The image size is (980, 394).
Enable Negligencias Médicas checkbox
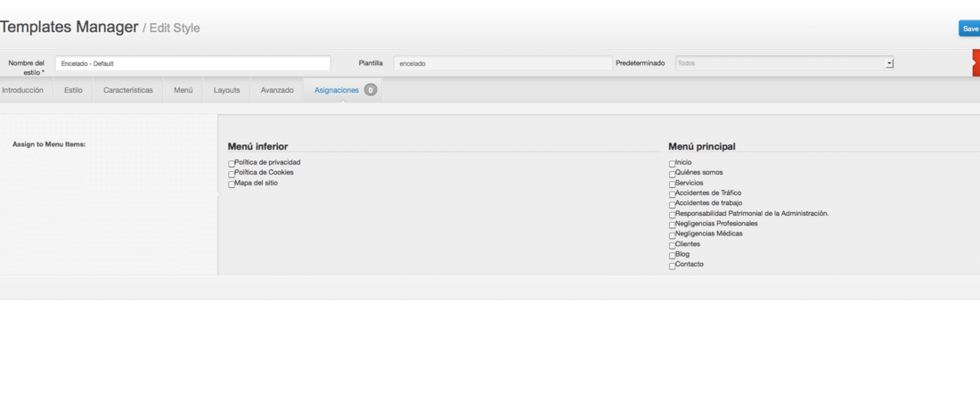[673, 235]
